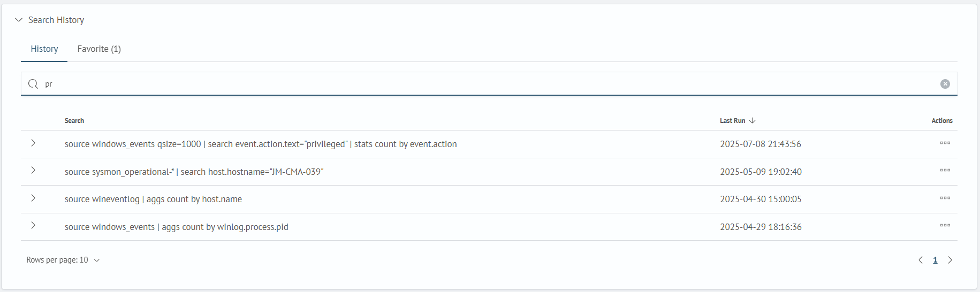The image size is (980, 292).
Task: Open actions menu for 2025-04-29 search
Action: [x=945, y=226]
